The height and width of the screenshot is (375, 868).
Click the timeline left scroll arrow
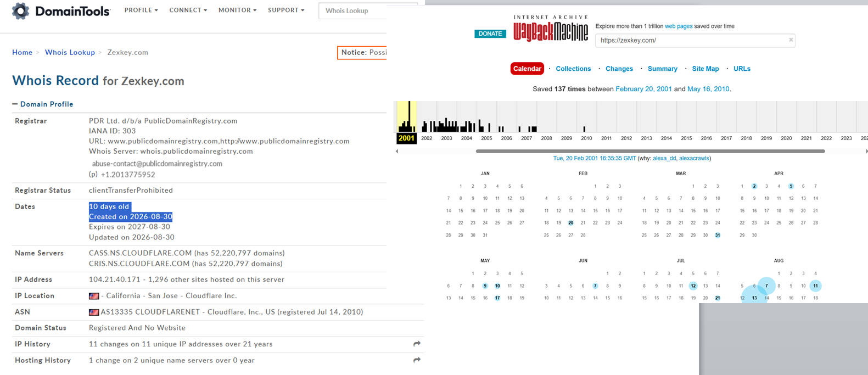[397, 151]
